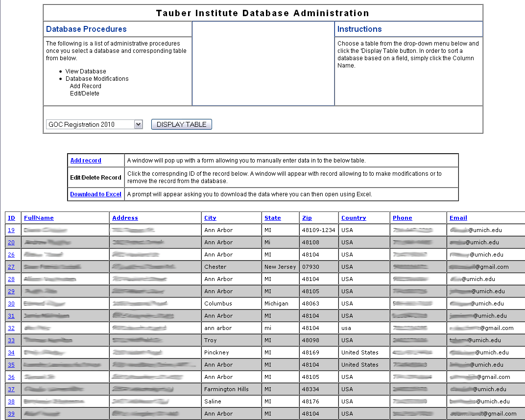Viewport: 525px width, 420px height.
Task: Sort table by FullName column
Action: (x=39, y=218)
